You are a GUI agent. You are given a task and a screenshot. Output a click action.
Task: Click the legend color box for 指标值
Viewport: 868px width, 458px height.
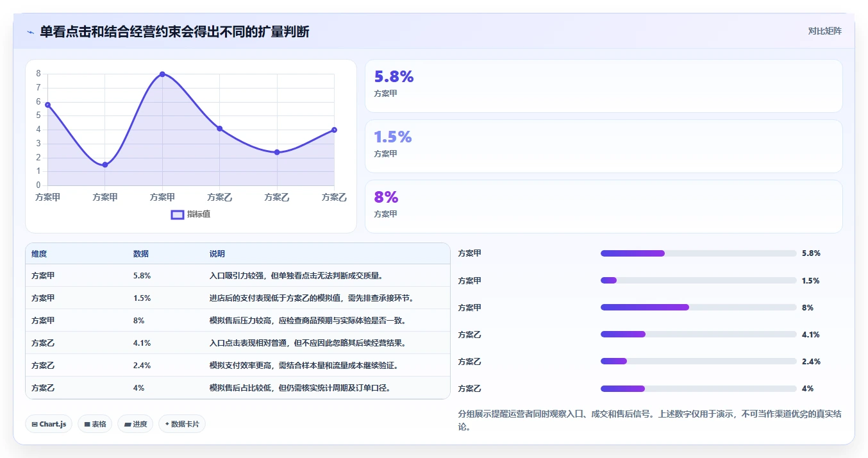(x=178, y=214)
